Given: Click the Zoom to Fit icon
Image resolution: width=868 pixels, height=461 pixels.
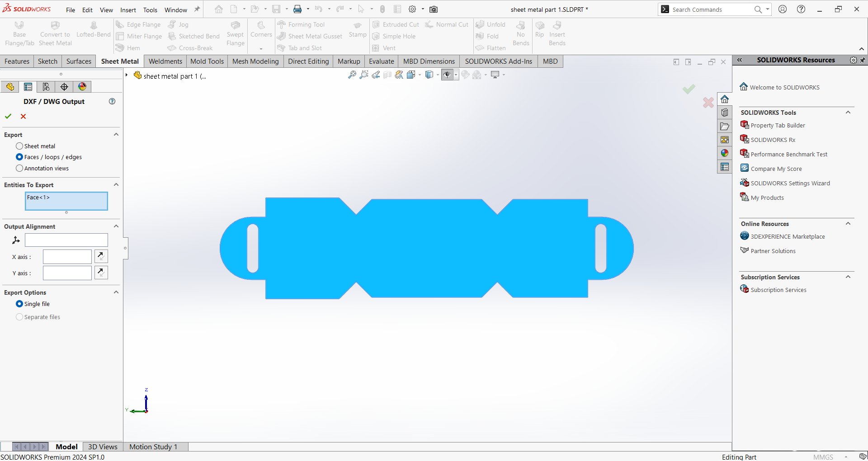Looking at the screenshot, I should [352, 75].
